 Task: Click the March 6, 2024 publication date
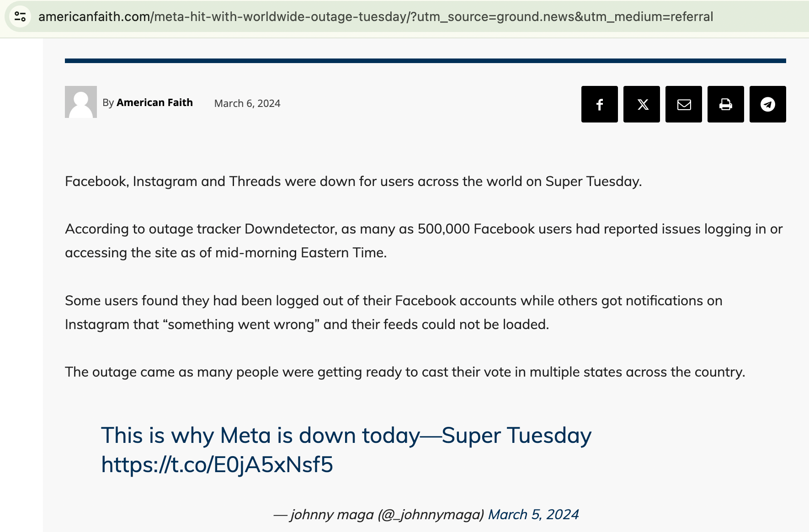point(247,103)
